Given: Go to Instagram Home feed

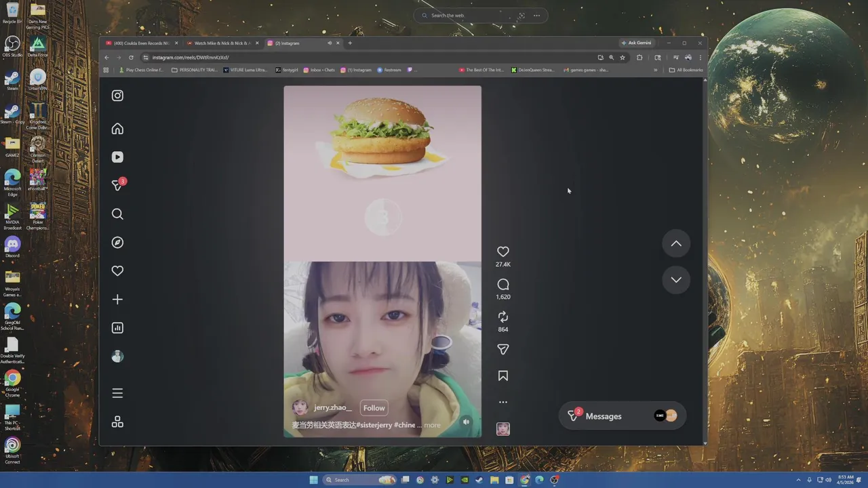Looking at the screenshot, I should 117,129.
